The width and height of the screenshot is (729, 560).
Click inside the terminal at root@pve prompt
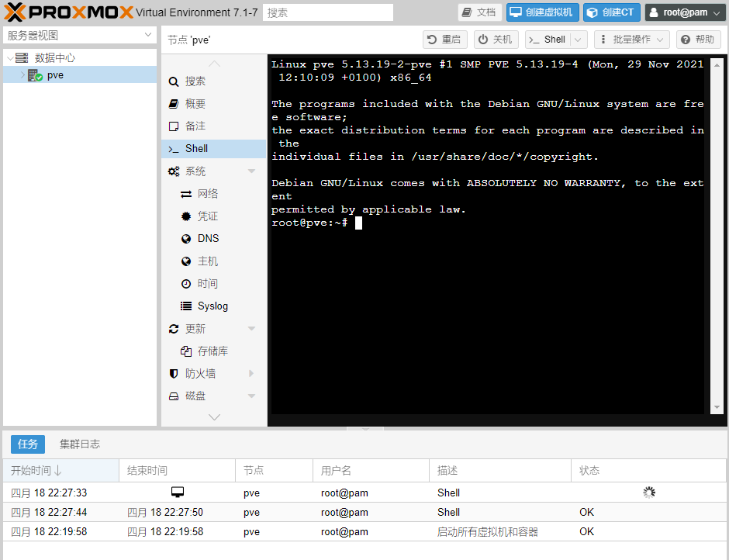tap(358, 223)
